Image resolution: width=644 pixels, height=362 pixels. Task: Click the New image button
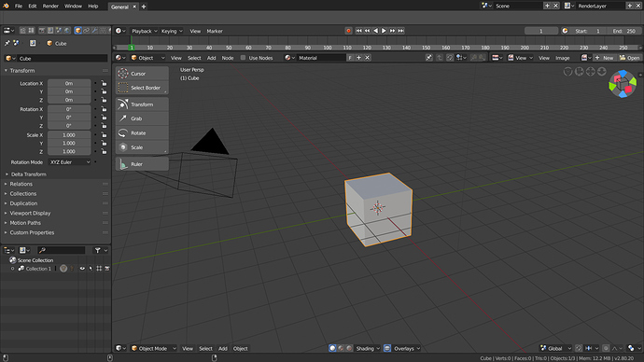(x=604, y=58)
